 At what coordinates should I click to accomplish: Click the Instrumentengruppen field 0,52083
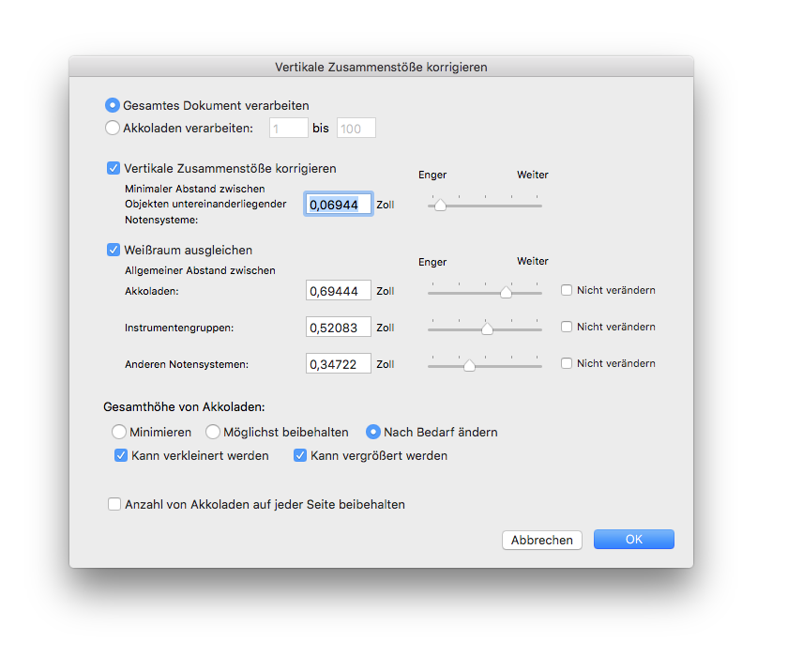coord(339,328)
